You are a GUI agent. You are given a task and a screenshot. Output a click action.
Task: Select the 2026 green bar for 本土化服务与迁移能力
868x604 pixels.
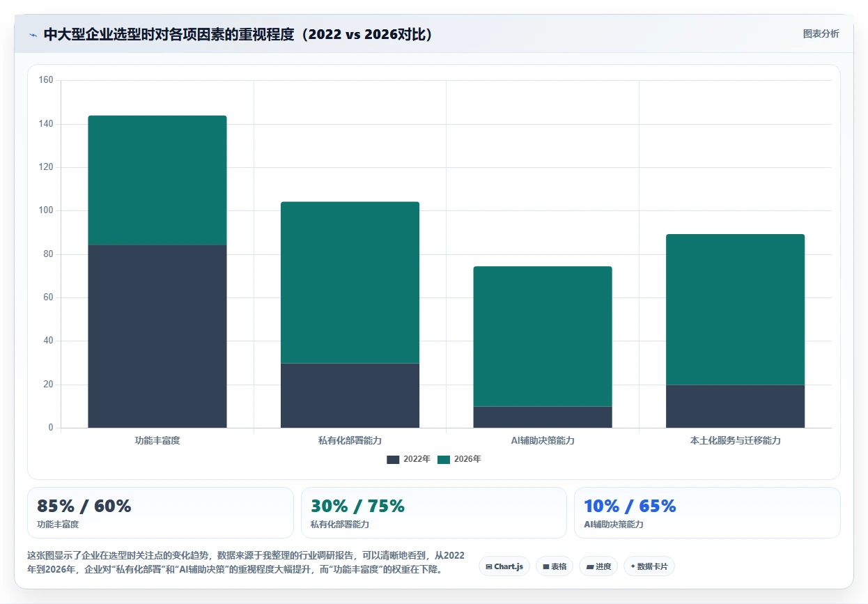[735, 310]
